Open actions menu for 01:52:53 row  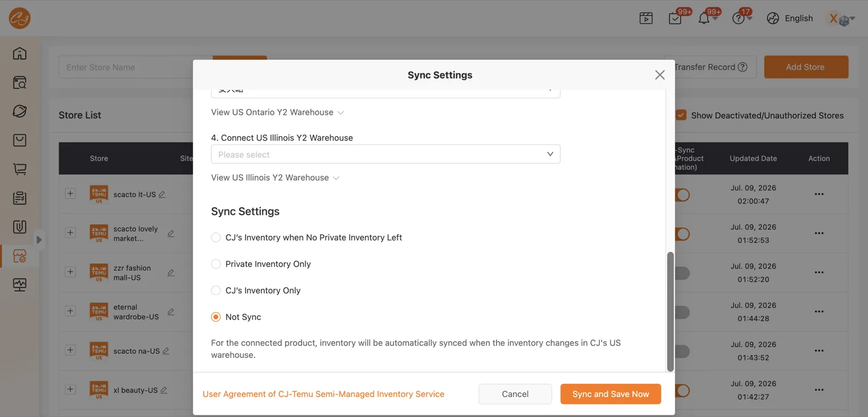(x=819, y=233)
